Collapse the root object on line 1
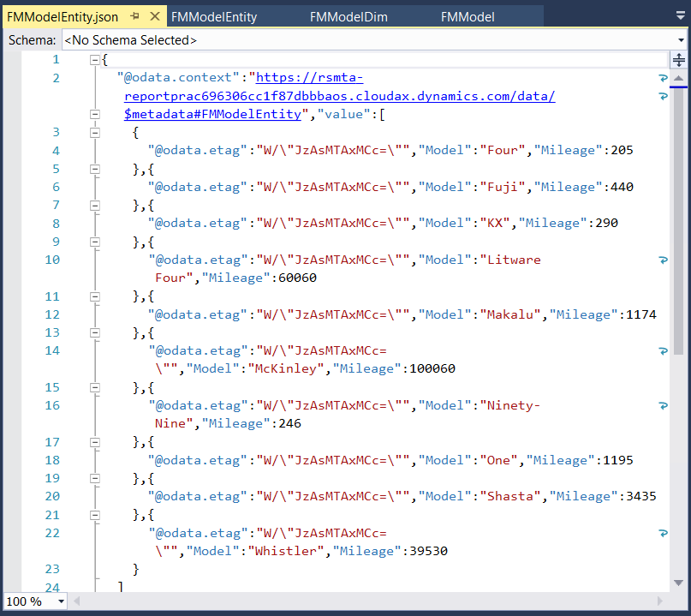This screenshot has height=616, width=691. click(94, 60)
